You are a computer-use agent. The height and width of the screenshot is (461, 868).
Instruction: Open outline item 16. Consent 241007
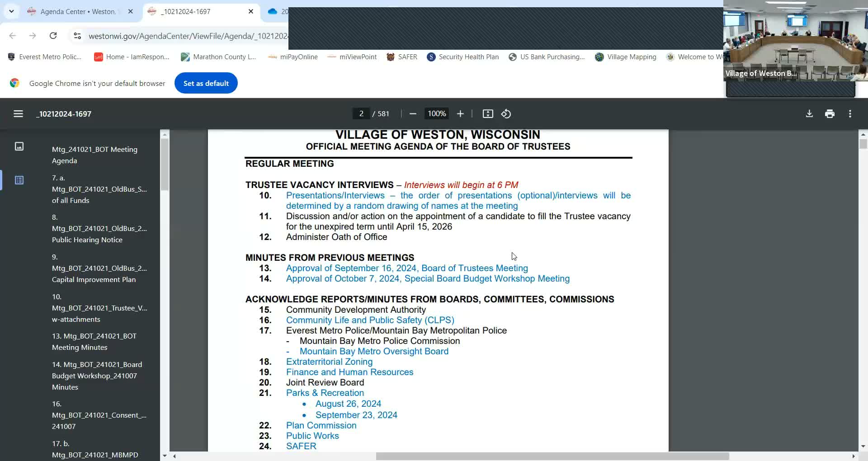pos(99,415)
